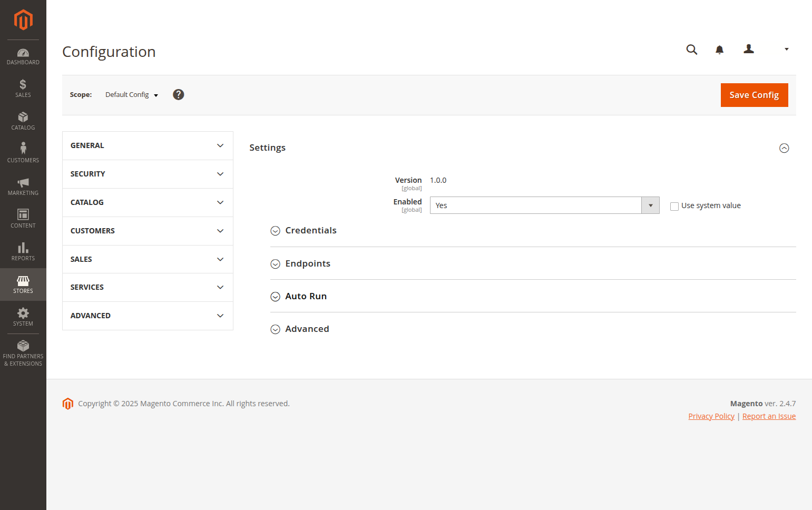Open the System sidebar menu

click(23, 317)
